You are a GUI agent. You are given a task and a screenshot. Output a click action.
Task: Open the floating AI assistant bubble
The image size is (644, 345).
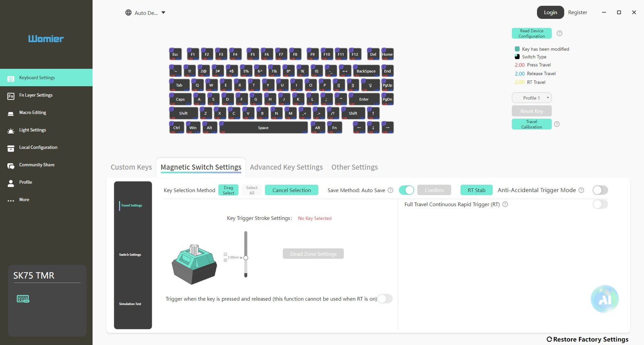604,299
